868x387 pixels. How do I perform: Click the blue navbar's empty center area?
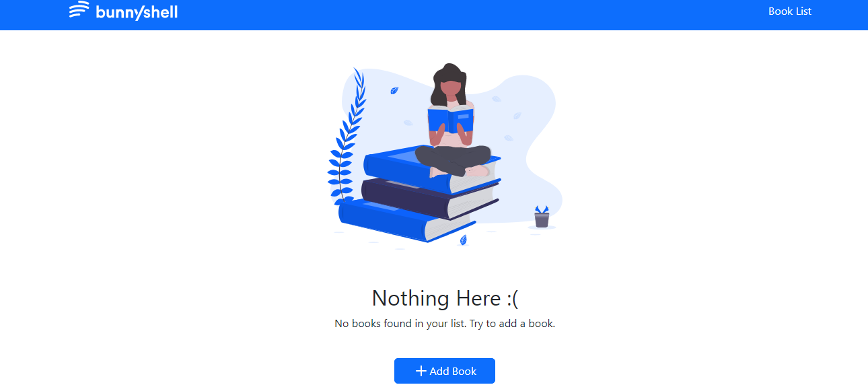point(471,15)
